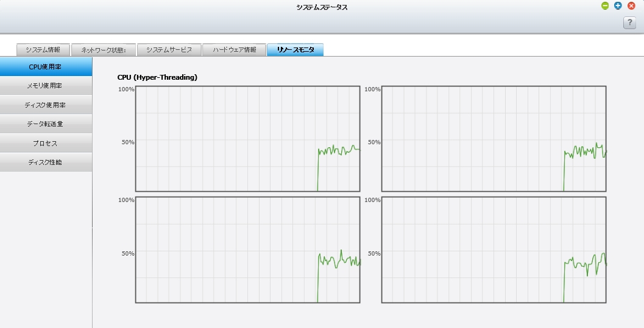Select the リソースモニタ tab
The width and height of the screenshot is (644, 328).
(x=295, y=50)
